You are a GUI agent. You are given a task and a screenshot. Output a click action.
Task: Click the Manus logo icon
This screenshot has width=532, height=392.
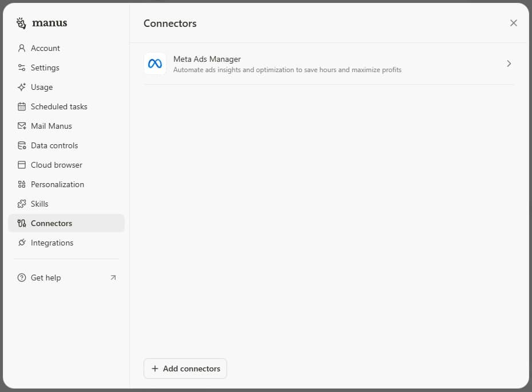21,23
